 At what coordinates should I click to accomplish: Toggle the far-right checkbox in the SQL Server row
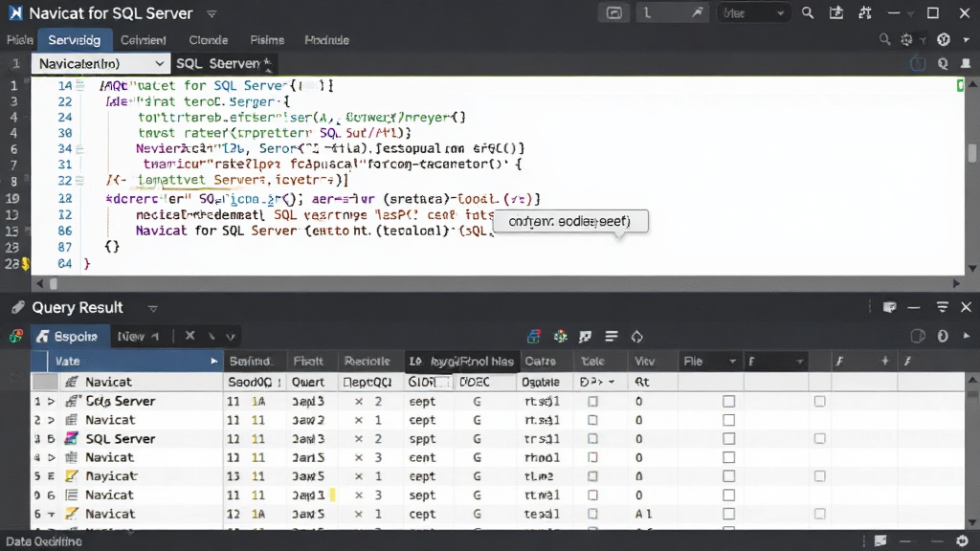coord(820,438)
